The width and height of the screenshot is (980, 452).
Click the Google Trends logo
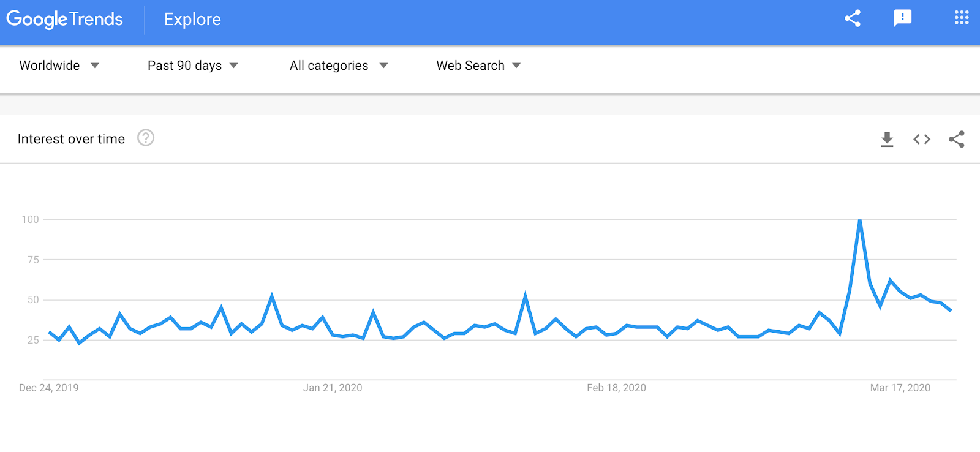click(x=64, y=20)
